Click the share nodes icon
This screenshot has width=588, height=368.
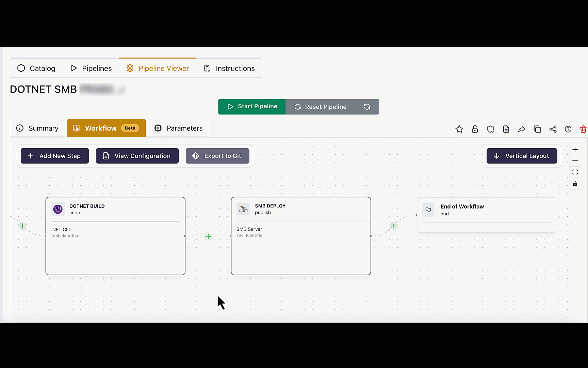coord(553,129)
